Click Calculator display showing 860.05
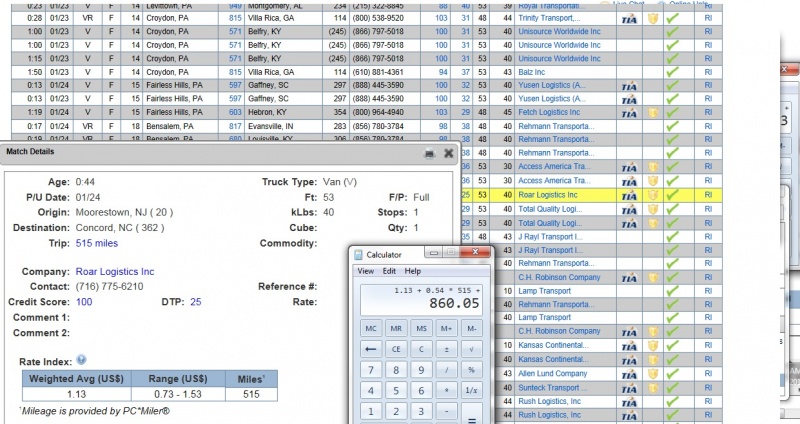Image resolution: width=800 pixels, height=424 pixels. (x=421, y=300)
